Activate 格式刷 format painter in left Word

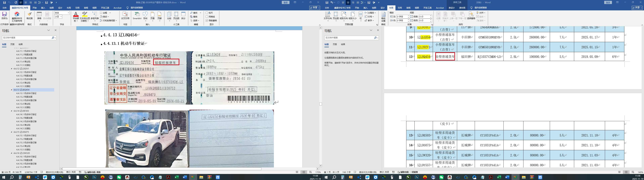[30, 16]
